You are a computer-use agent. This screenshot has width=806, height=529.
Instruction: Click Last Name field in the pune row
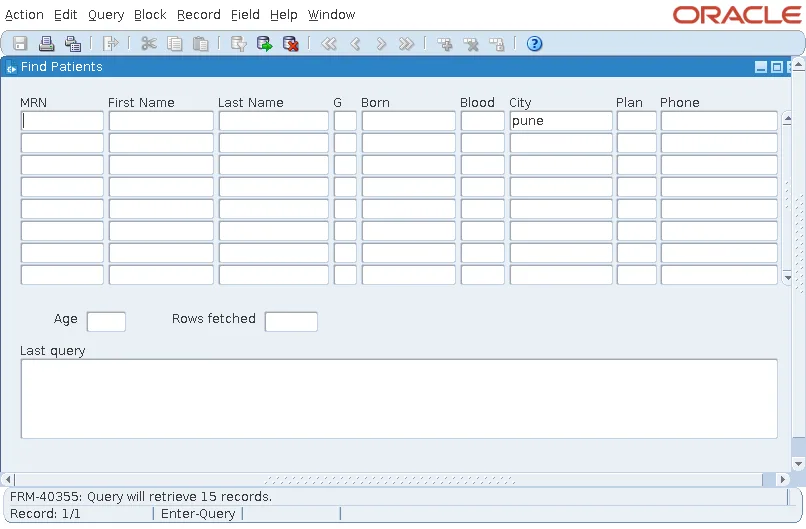coord(273,121)
